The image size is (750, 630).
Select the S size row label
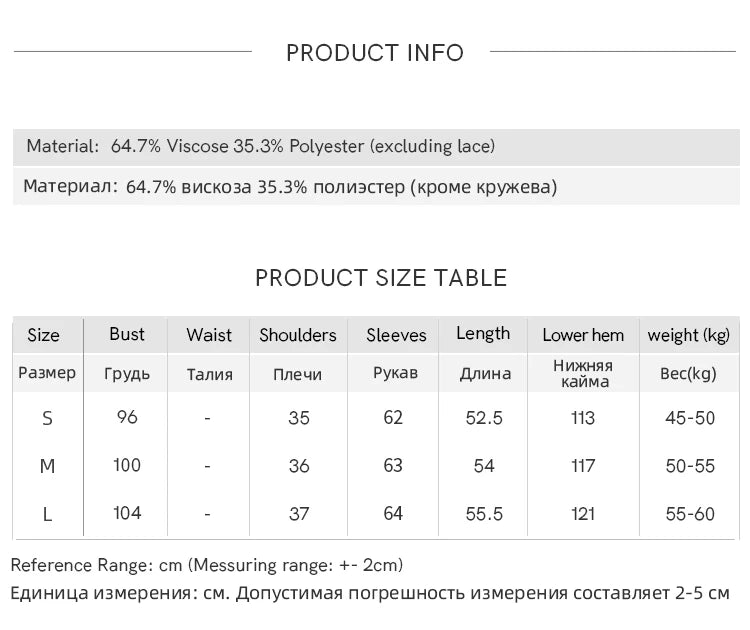pyautogui.click(x=47, y=419)
